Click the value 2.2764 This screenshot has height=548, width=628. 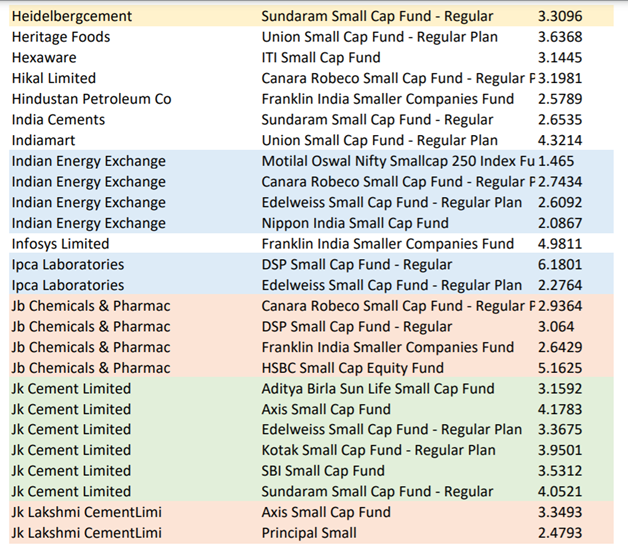tap(560, 285)
